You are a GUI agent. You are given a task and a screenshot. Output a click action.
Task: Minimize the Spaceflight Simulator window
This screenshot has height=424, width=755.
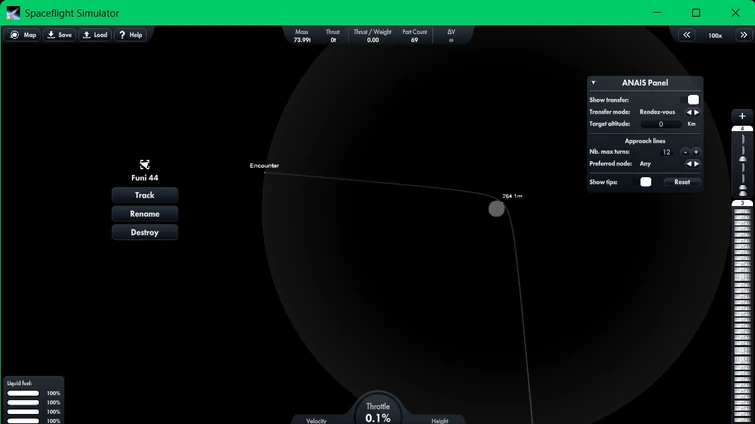click(657, 13)
